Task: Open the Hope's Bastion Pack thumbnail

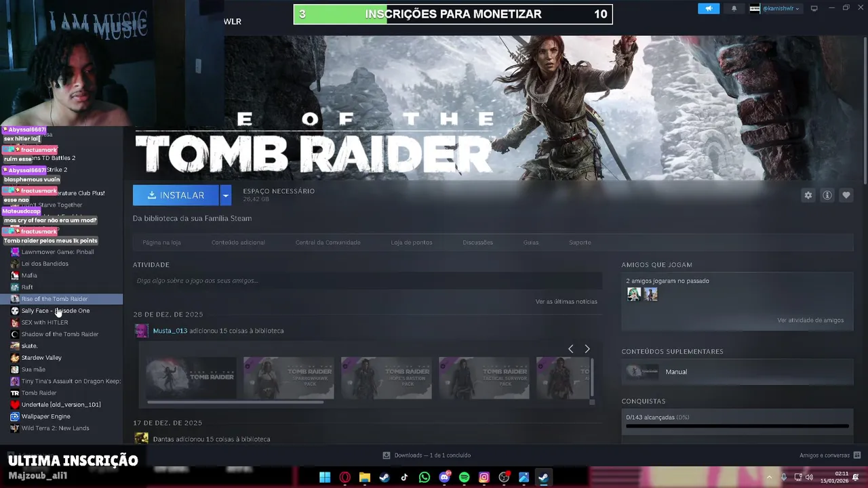Action: click(387, 378)
